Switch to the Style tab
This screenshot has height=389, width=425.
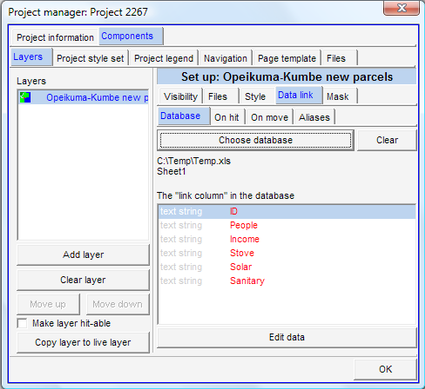click(256, 96)
